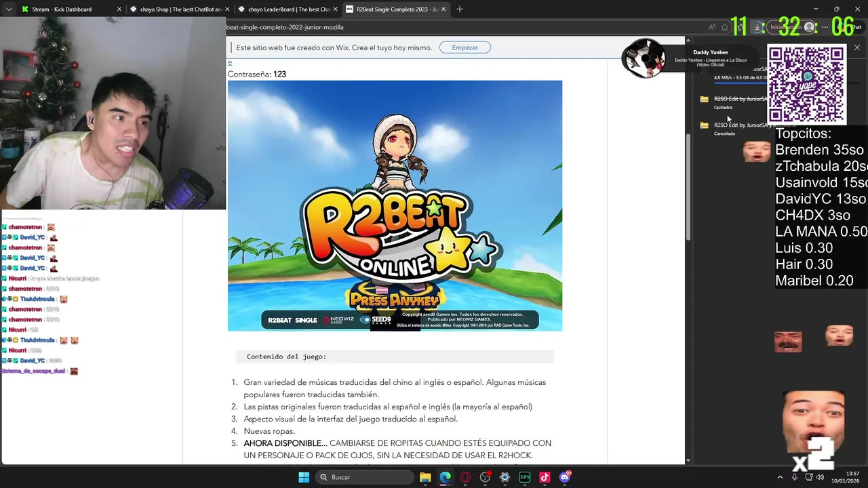Click the Empezar Wix button
This screenshot has width=868, height=488.
(465, 47)
